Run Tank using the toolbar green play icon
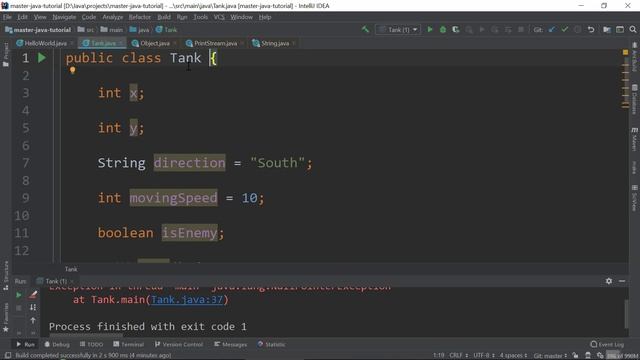The width and height of the screenshot is (640, 360). coord(430,29)
